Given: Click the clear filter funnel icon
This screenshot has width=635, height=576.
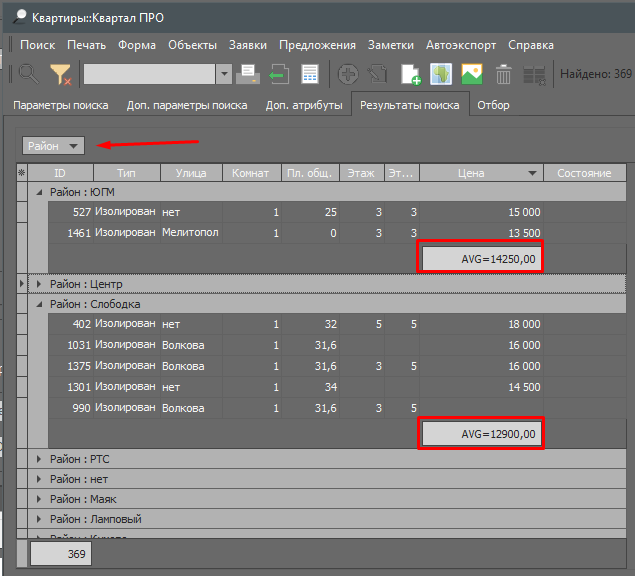Looking at the screenshot, I should click(61, 74).
